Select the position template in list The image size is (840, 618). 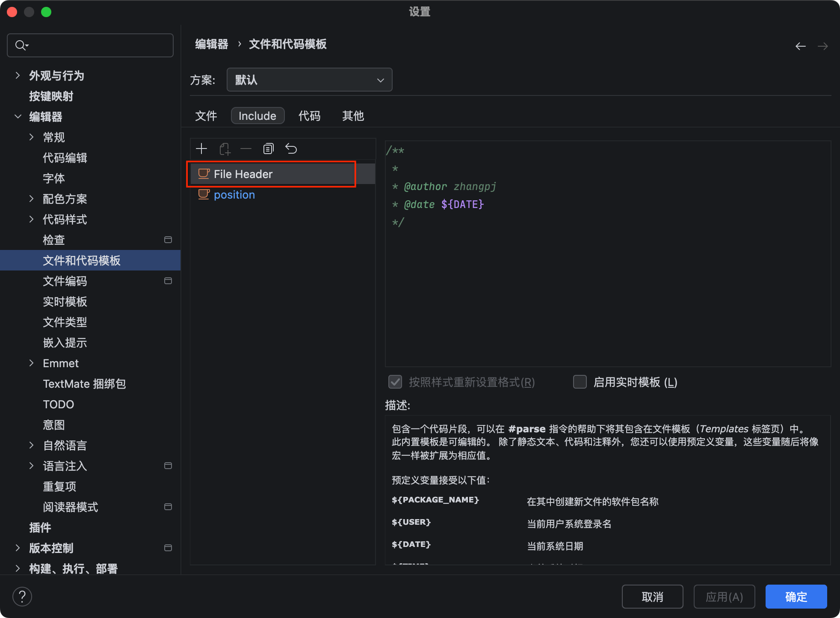click(234, 195)
